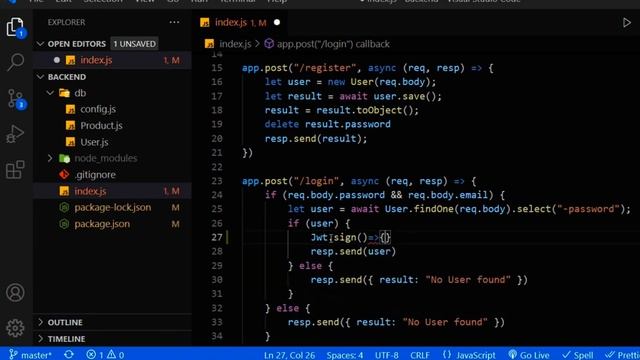Image resolution: width=640 pixels, height=360 pixels.
Task: Click the 1 UNSAVED badge
Action: (134, 44)
